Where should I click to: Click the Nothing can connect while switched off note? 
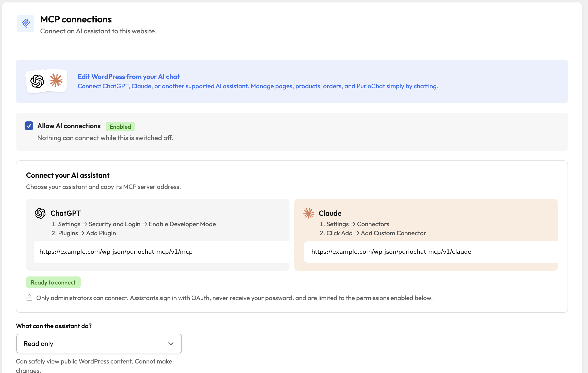[105, 138]
